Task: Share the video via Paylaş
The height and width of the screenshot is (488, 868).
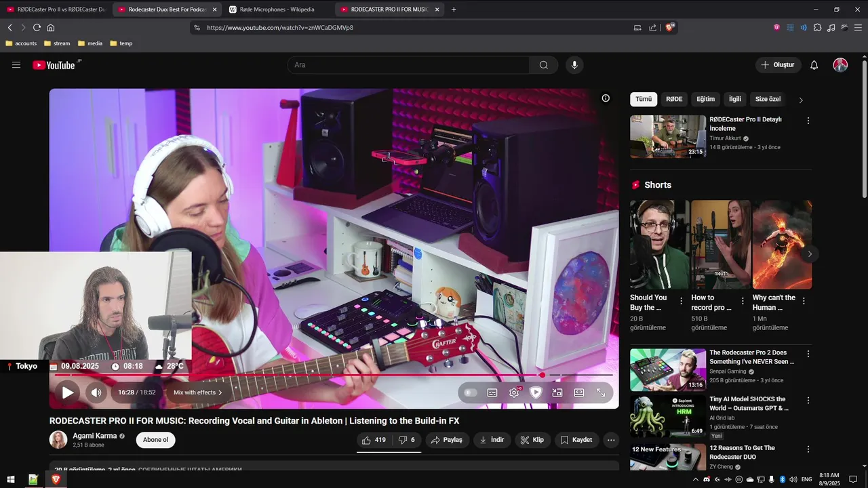Action: (x=446, y=440)
